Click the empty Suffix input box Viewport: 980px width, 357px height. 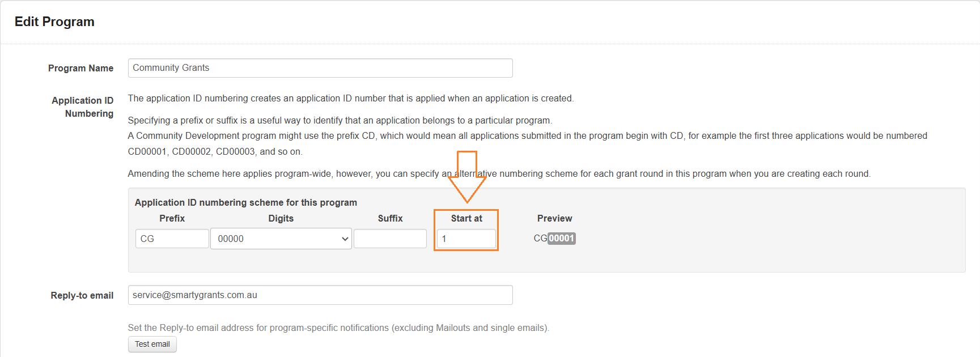pos(390,239)
